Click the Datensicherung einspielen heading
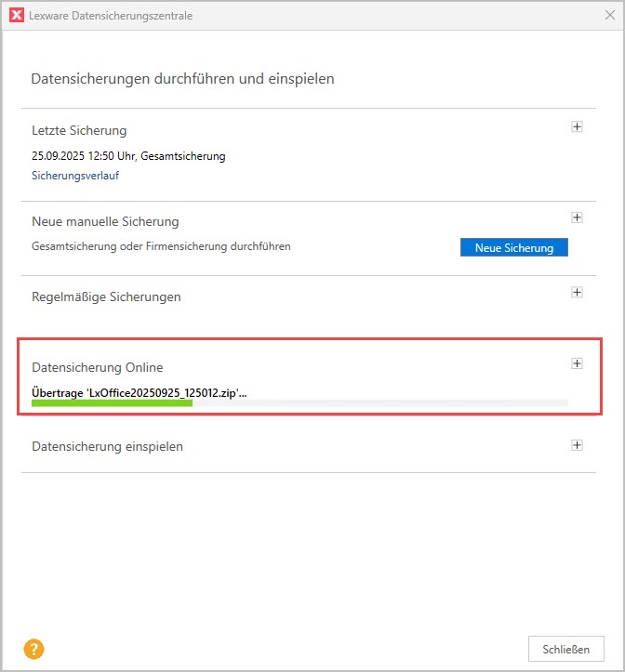This screenshot has height=672, width=625. pyautogui.click(x=107, y=446)
